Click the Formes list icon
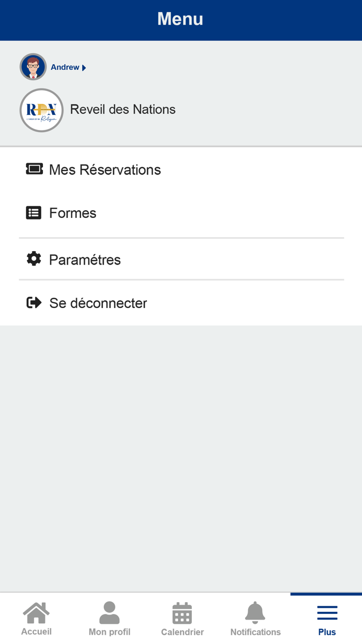 (34, 212)
